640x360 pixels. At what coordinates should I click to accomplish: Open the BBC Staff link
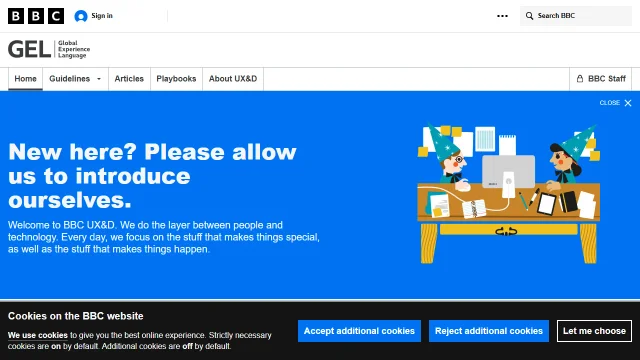pos(600,79)
